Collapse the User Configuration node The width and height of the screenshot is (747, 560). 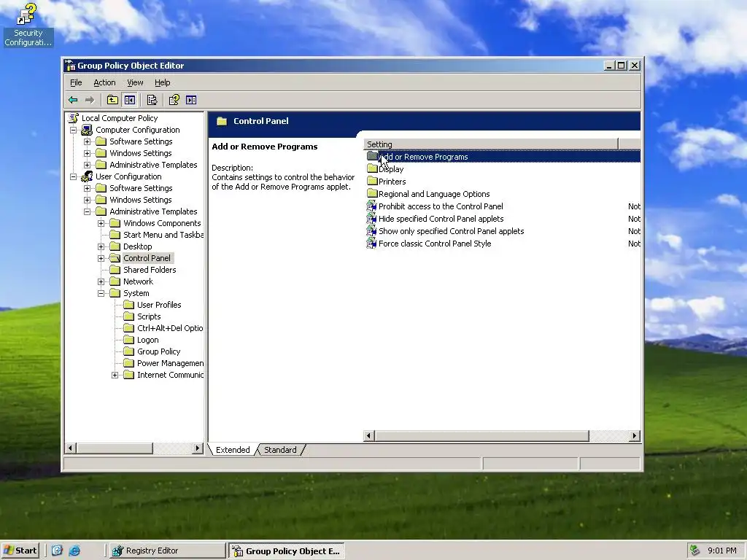[x=74, y=176]
